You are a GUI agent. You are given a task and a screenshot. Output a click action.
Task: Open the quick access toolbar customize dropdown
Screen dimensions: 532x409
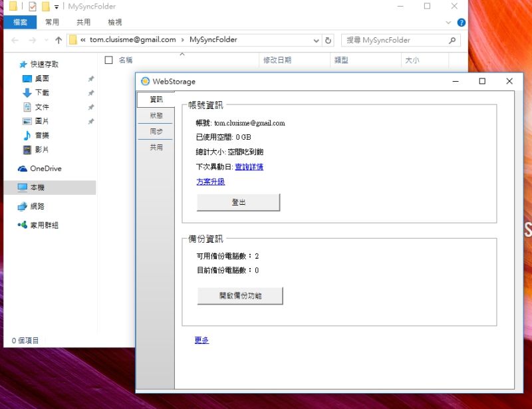57,7
